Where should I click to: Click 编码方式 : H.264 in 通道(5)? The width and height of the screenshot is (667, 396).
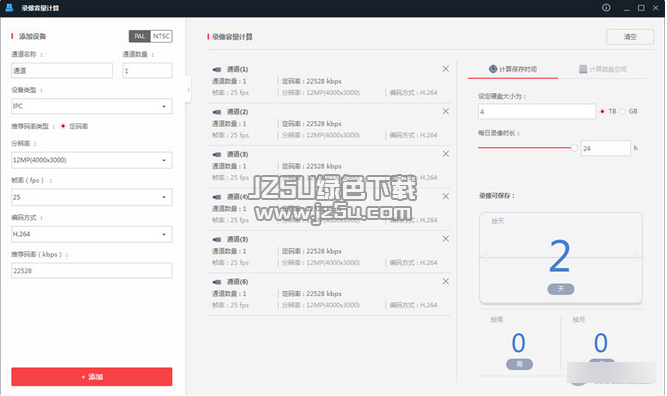click(x=413, y=263)
